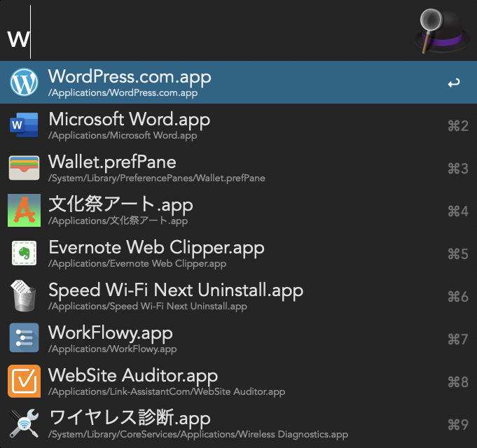Click the ⌘4 shortcut label
Screen dimensions: 477x448
point(458,211)
